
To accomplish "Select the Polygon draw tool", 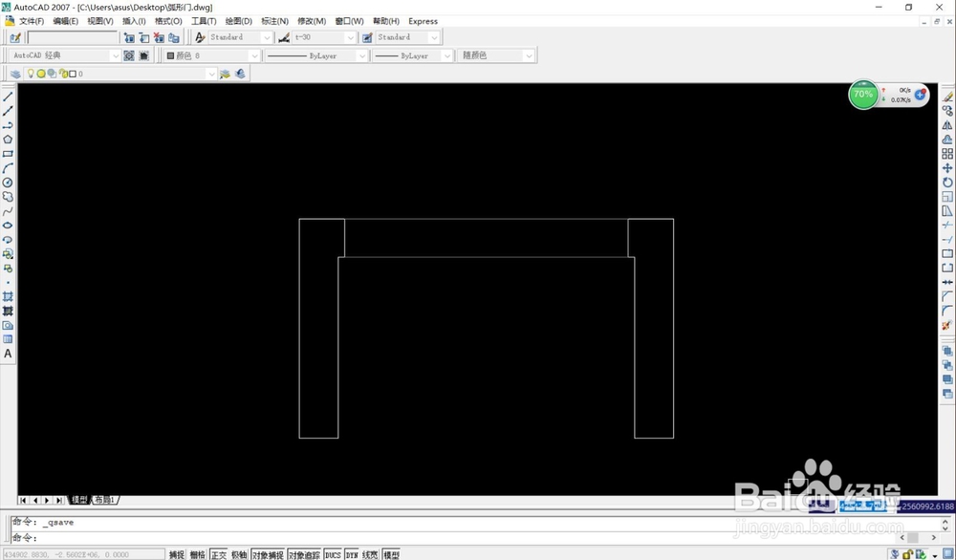I will [x=8, y=140].
